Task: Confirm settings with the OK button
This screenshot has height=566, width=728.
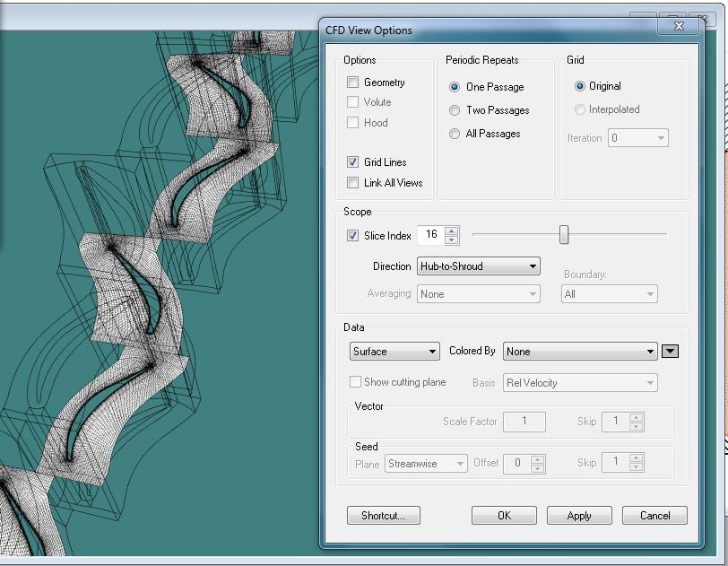Action: point(503,516)
